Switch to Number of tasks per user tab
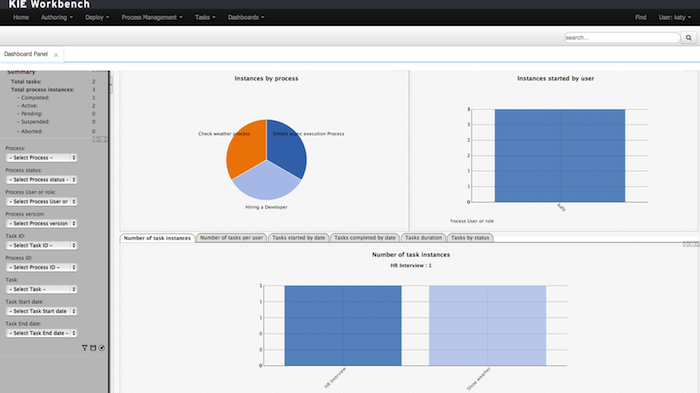 click(x=231, y=238)
